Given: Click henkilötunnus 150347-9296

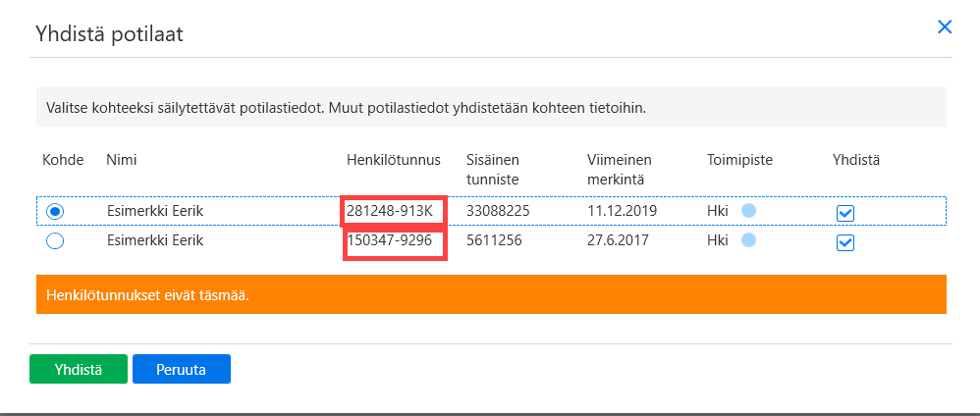Looking at the screenshot, I should (390, 239).
